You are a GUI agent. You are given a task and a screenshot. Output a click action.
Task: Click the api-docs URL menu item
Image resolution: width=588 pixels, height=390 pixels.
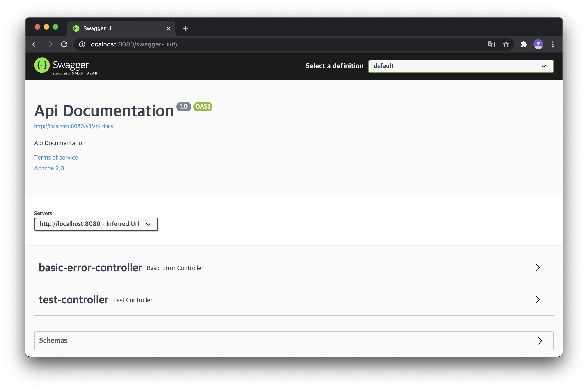(73, 126)
